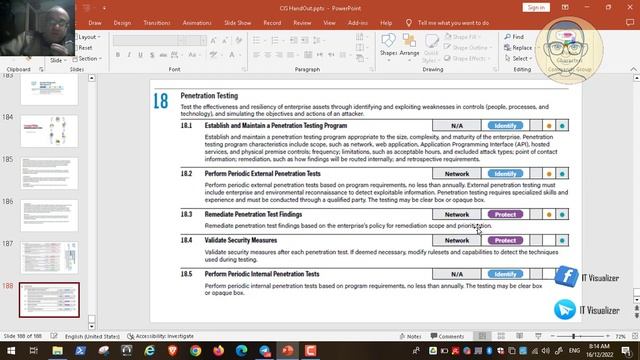Collapse the ribbon arrow
This screenshot has height=360, width=640.
pos(633,69)
